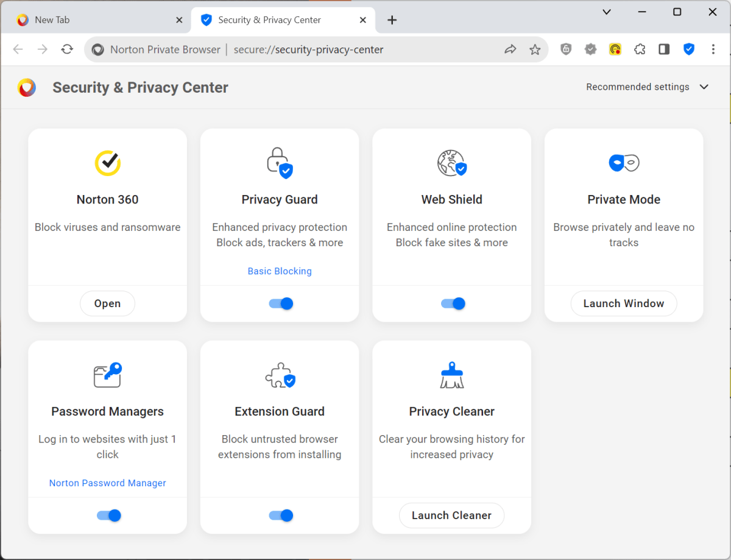The image size is (731, 560).
Task: Click the yellow coupon extension icon
Action: click(x=615, y=49)
